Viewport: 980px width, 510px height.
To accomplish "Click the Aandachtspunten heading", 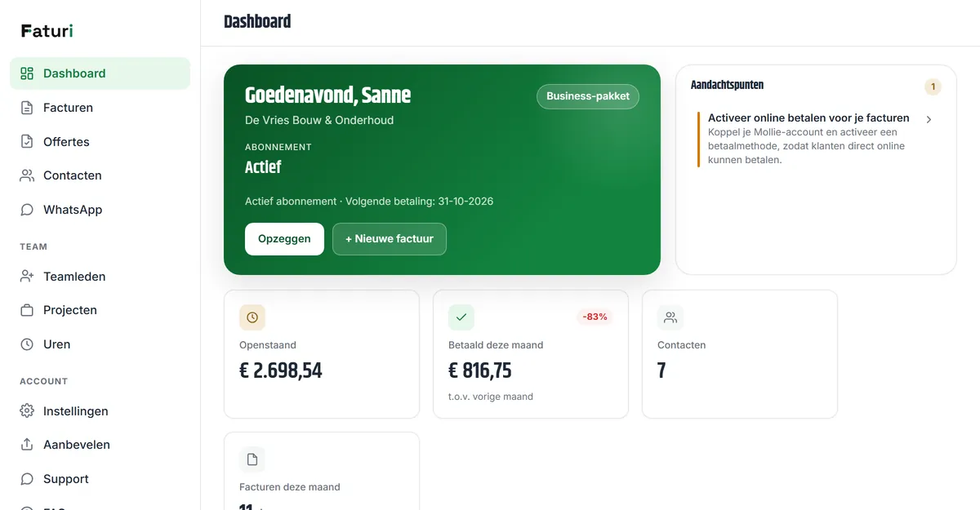I will click(727, 85).
